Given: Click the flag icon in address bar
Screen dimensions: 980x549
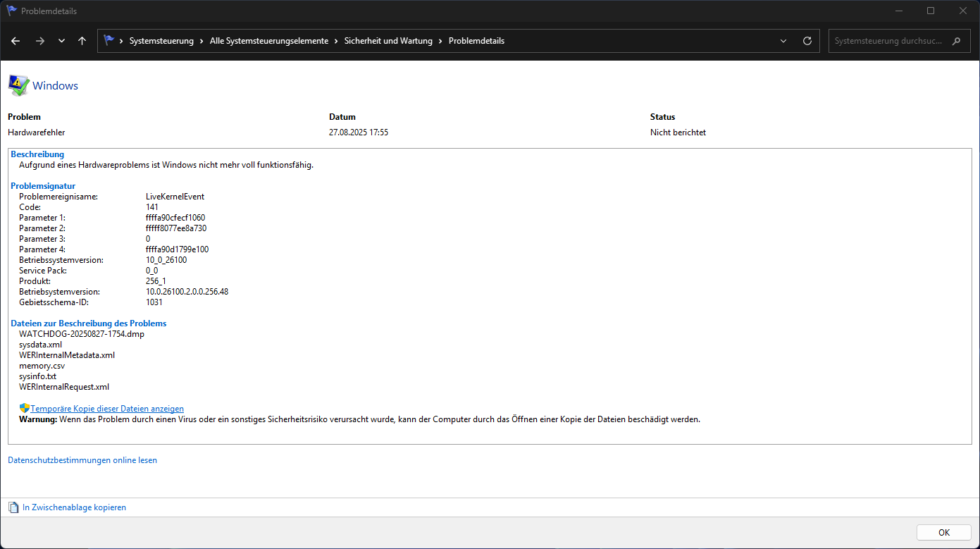Looking at the screenshot, I should [x=109, y=41].
